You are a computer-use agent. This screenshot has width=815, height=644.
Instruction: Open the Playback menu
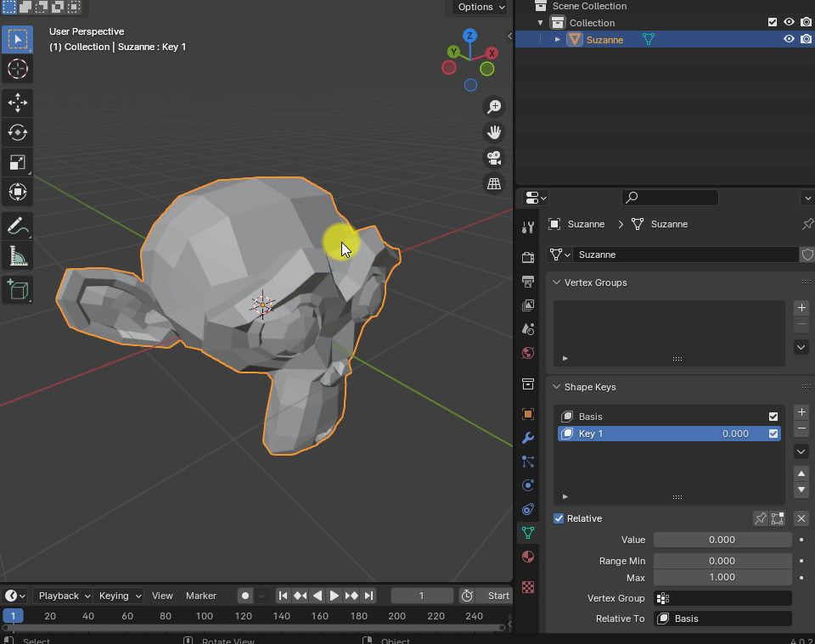pos(65,596)
